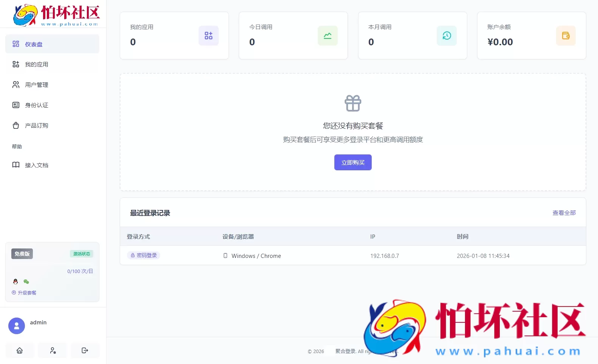Click the 0/100 次/日 quota text
Viewport: 598px width, 364px height.
[x=80, y=271]
